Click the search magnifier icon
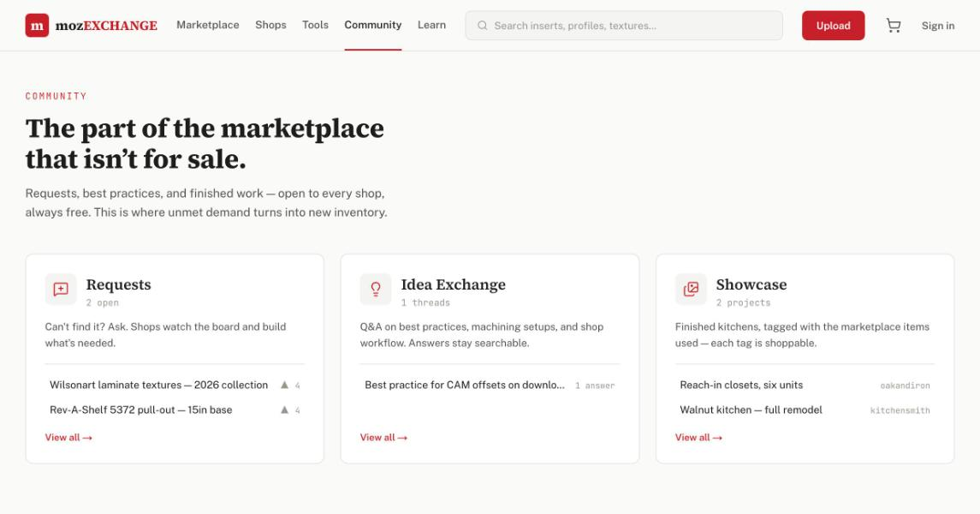This screenshot has width=980, height=514. point(483,26)
